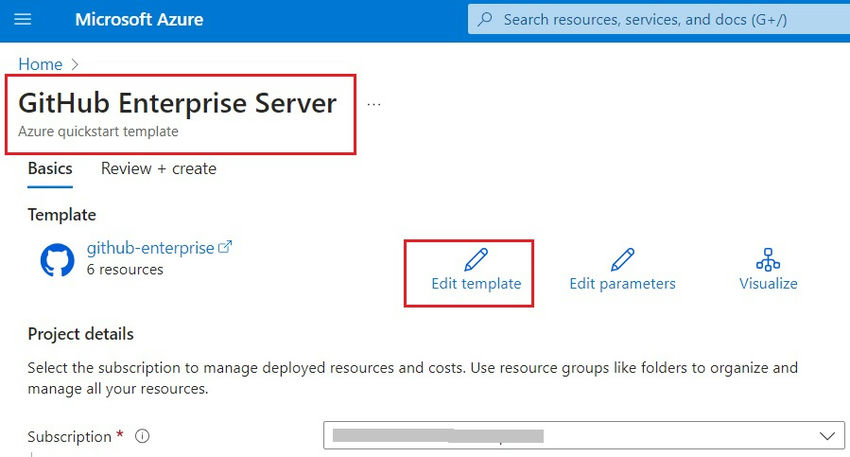The image size is (850, 457).
Task: Click the Edit parameters pencil icon
Action: tap(622, 260)
